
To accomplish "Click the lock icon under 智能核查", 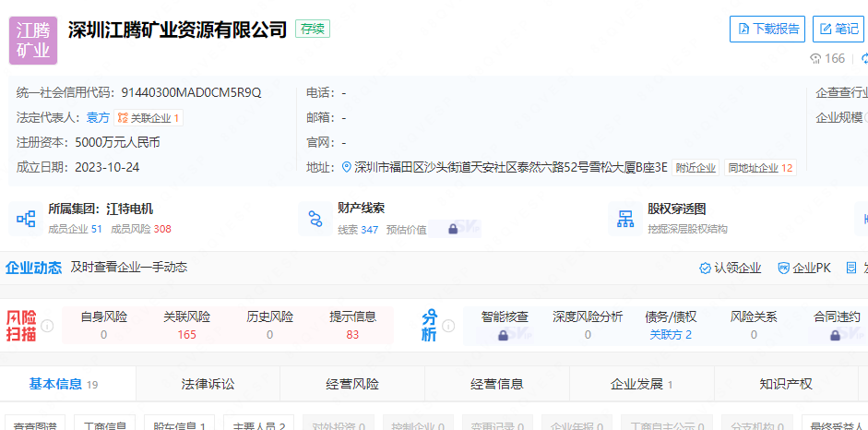I will (504, 335).
